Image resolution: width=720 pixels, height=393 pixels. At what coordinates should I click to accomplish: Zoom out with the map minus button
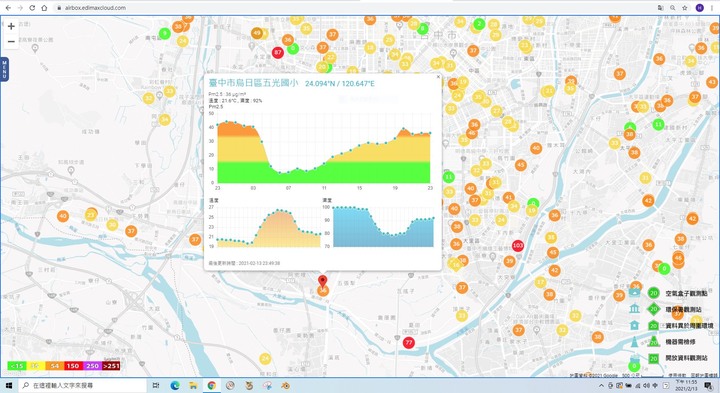[x=11, y=41]
